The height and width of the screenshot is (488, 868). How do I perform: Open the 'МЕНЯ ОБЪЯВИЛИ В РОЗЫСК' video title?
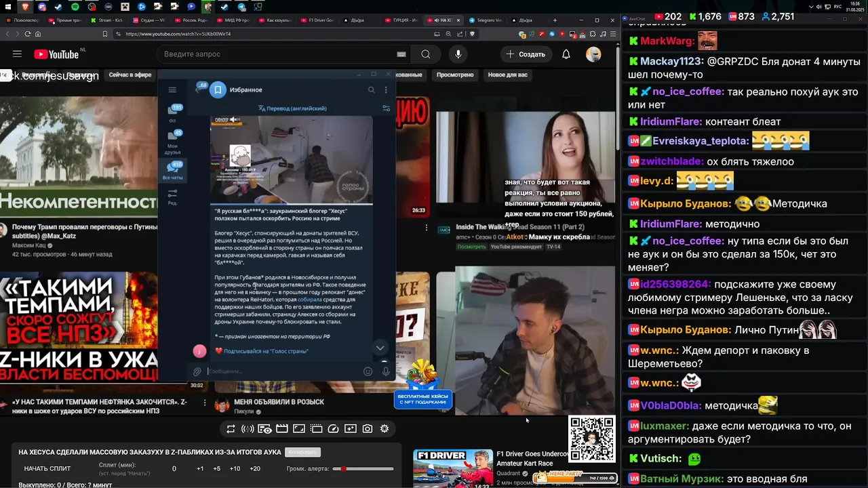click(x=279, y=402)
